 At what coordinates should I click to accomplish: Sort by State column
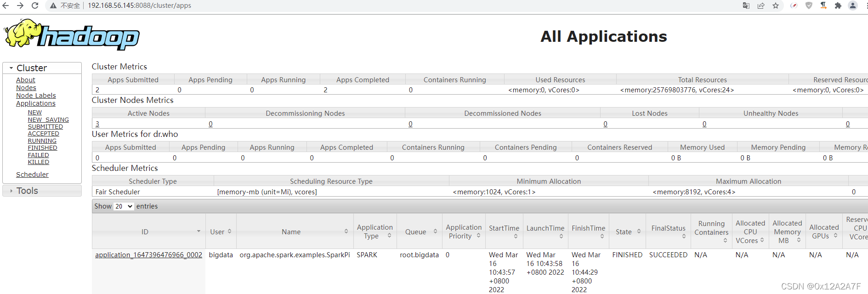[639, 232]
